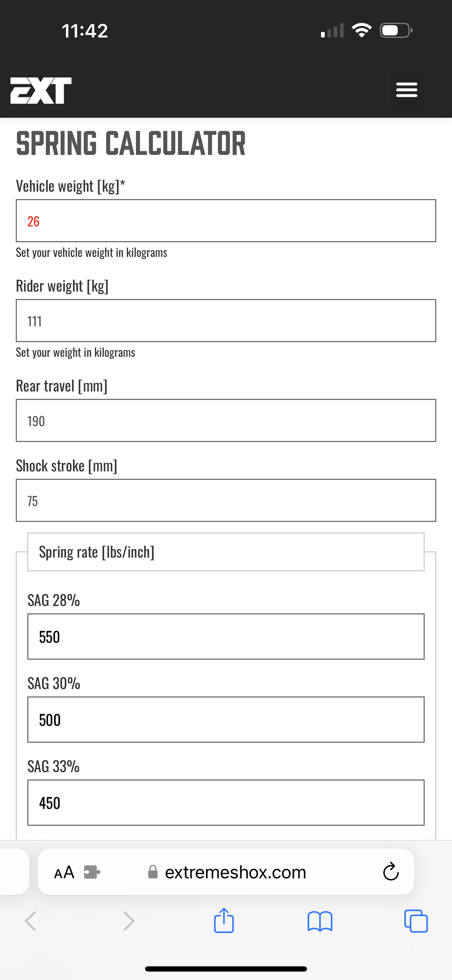Open the AA reader view options
This screenshot has width=452, height=980.
point(64,872)
